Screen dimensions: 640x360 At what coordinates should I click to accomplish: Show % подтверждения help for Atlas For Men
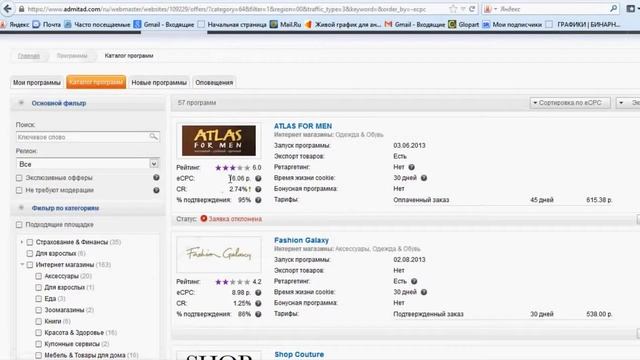click(258, 200)
